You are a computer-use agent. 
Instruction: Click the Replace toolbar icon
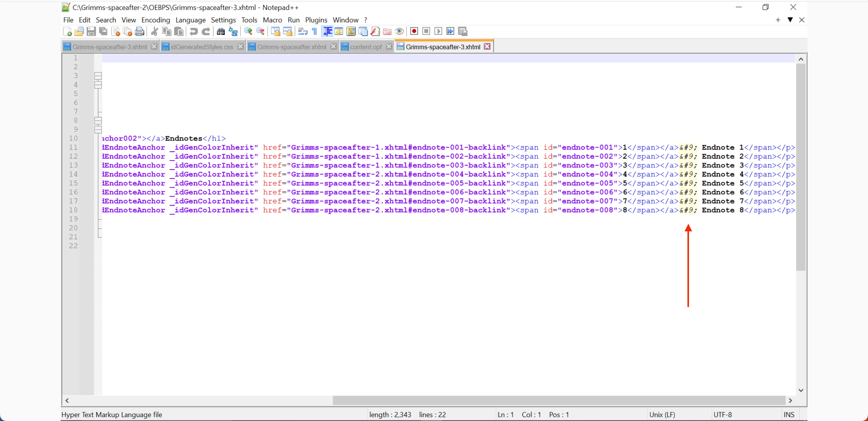coord(233,32)
